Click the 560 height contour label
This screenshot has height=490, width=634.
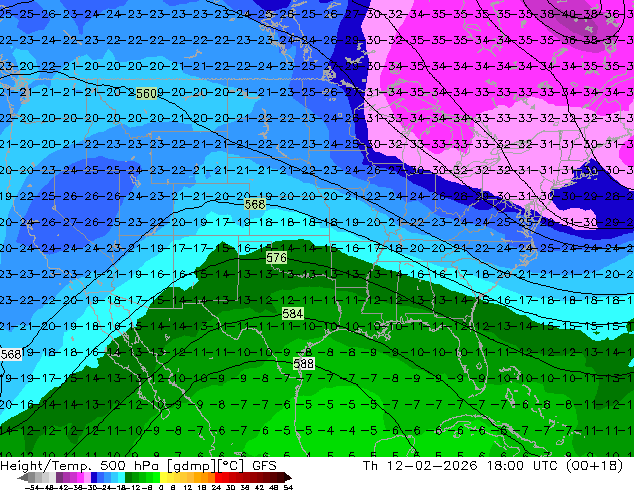[x=146, y=94]
